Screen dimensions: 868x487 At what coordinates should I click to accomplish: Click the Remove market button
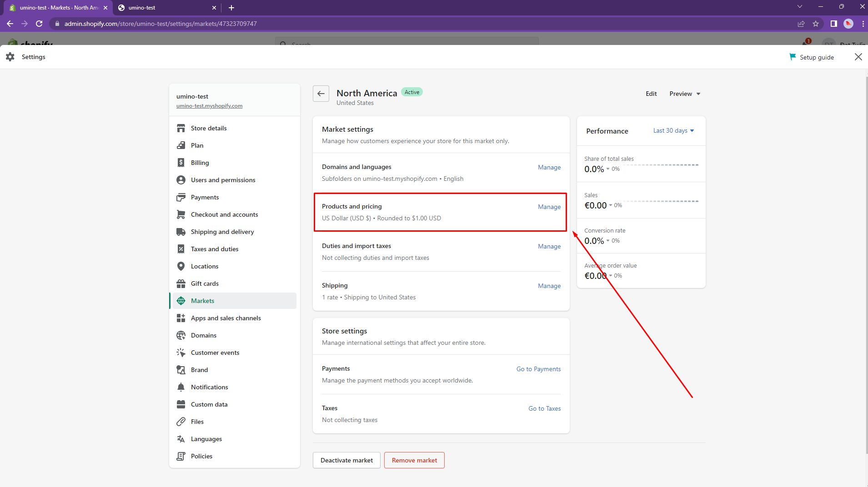coord(414,460)
